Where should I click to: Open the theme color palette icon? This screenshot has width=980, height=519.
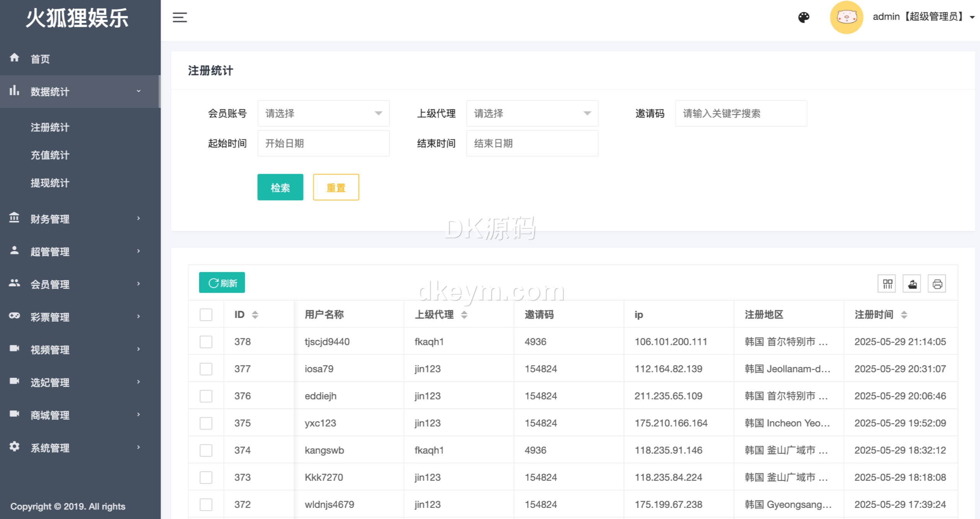coord(804,17)
